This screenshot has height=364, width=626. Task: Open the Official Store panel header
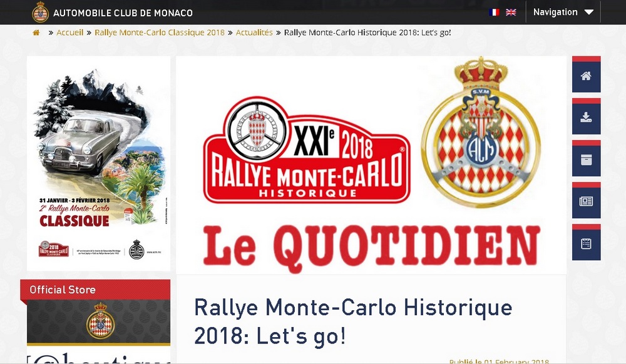pos(95,290)
